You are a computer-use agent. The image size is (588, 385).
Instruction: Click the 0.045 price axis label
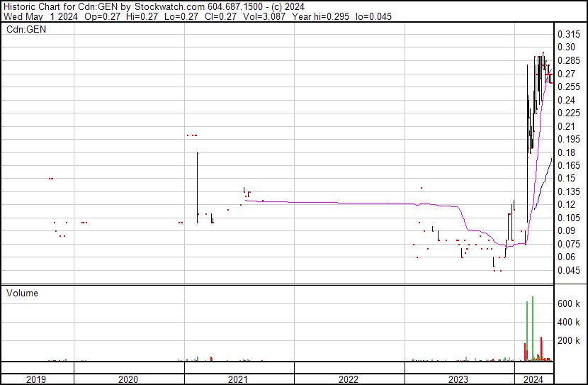coord(569,270)
